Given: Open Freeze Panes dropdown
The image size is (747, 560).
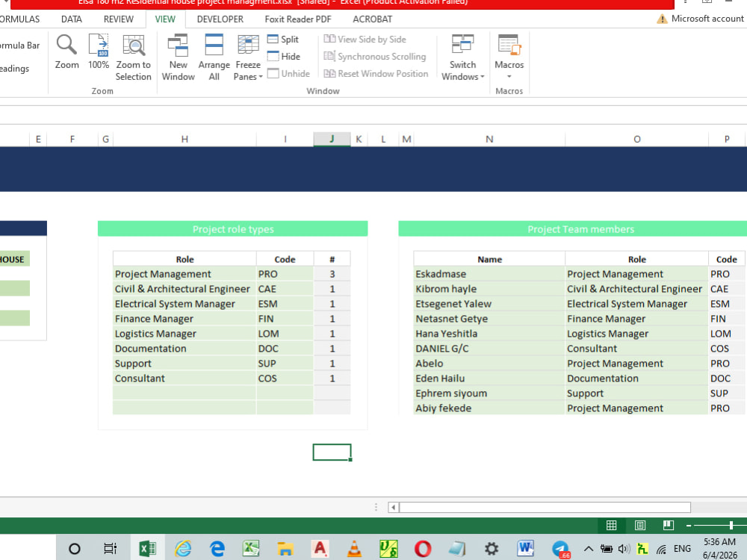Looking at the screenshot, I should 248,70.
